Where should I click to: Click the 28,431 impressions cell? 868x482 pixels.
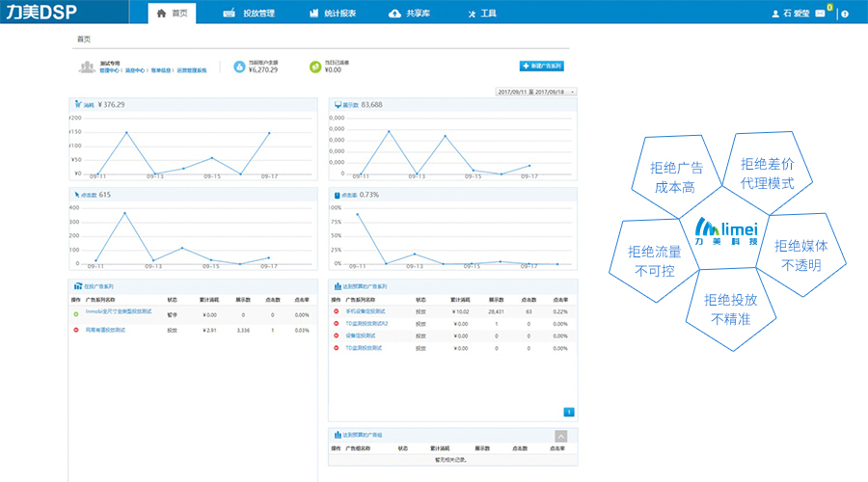496,311
